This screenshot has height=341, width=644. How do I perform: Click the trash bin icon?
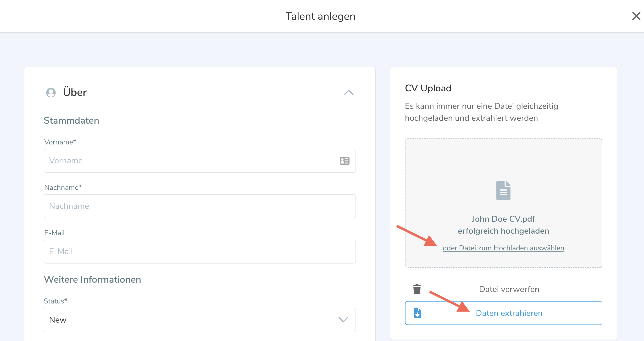(417, 289)
